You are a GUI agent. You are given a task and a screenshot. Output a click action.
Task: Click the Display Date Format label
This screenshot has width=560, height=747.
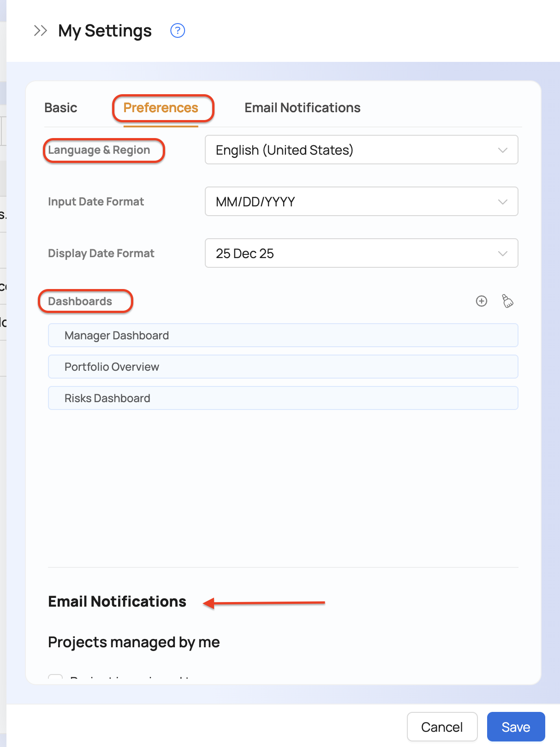tap(101, 253)
